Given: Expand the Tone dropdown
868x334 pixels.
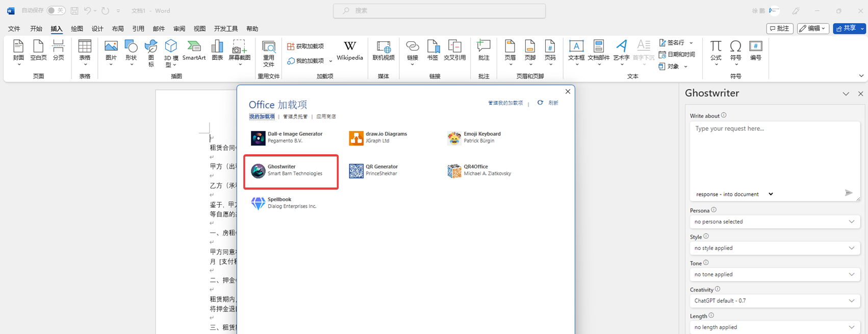Looking at the screenshot, I should click(x=775, y=274).
